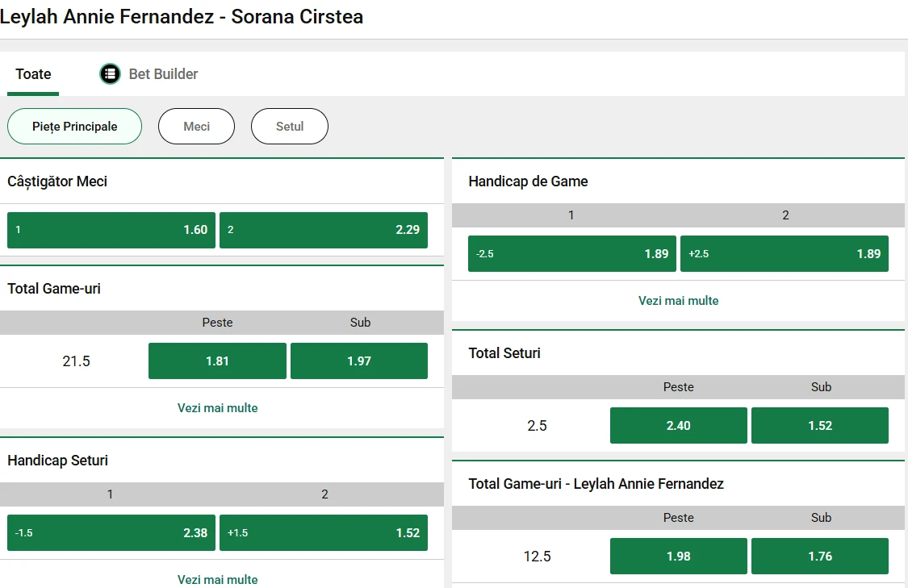Expand Vezi mai multe under Handicap de Game

pyautogui.click(x=678, y=301)
